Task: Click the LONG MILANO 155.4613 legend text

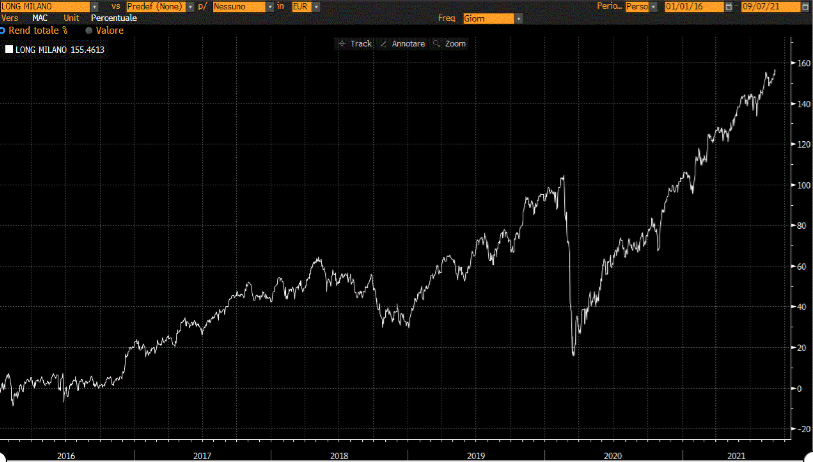Action: coord(61,49)
